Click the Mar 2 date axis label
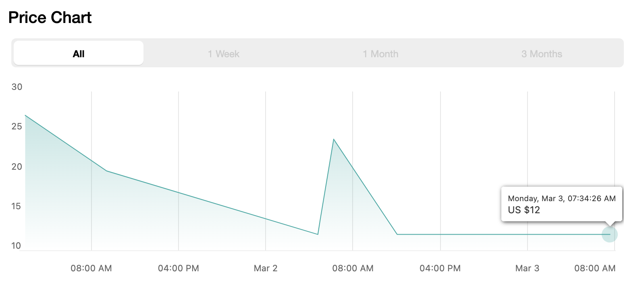Image resolution: width=644 pixels, height=287 pixels. (x=266, y=268)
